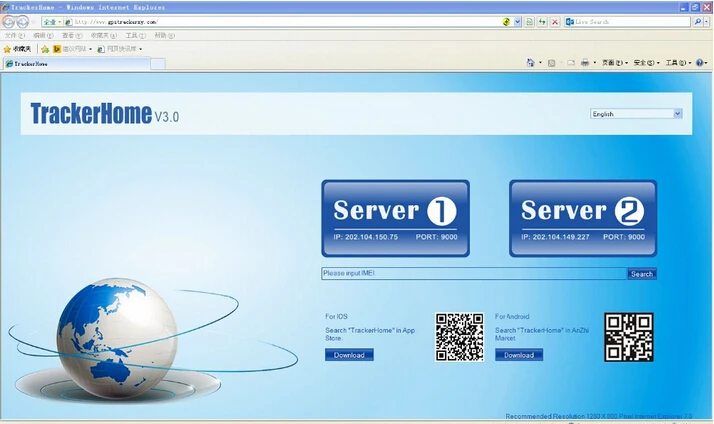Click the magnifier search button
Image resolution: width=714 pixels, height=424 pixels.
698,21
